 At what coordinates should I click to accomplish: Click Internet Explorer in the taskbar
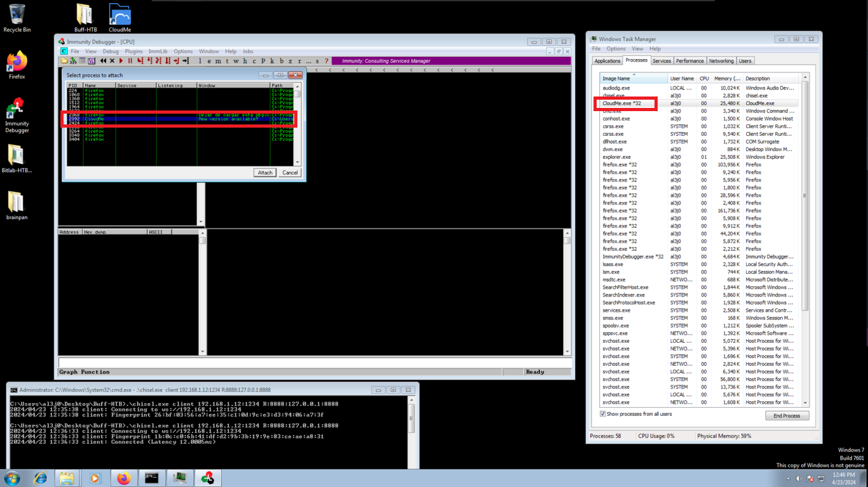click(x=40, y=478)
